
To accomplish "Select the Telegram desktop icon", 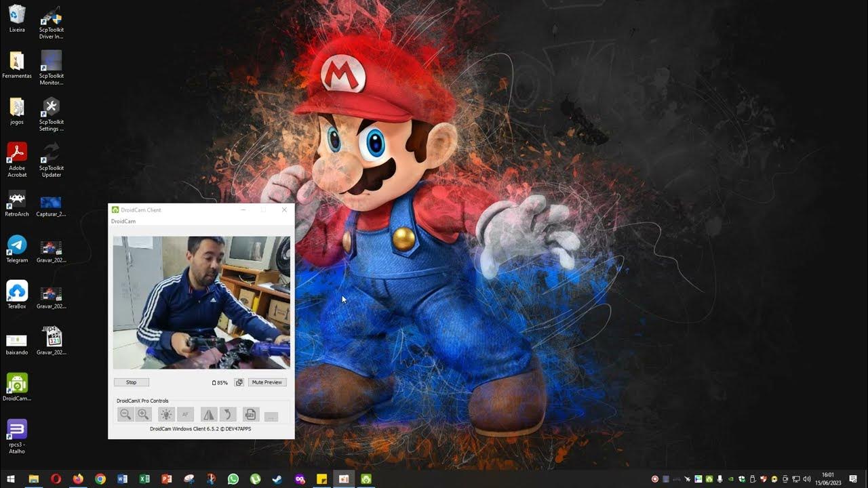I will click(x=17, y=249).
